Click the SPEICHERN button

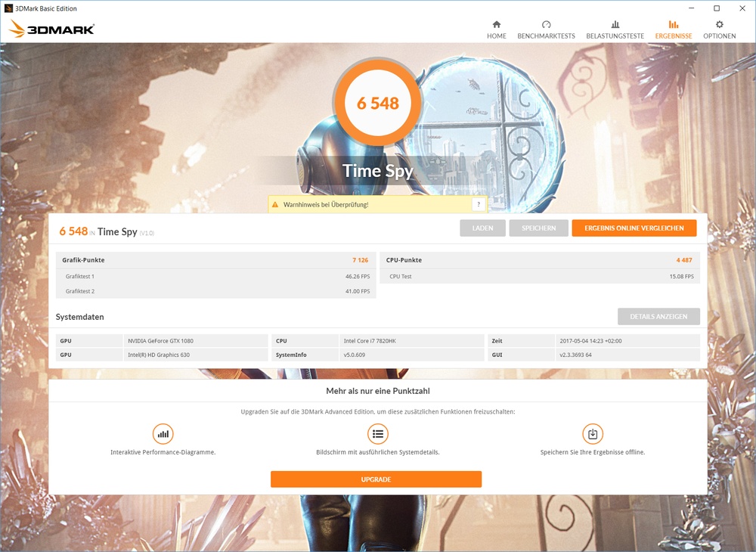(538, 228)
